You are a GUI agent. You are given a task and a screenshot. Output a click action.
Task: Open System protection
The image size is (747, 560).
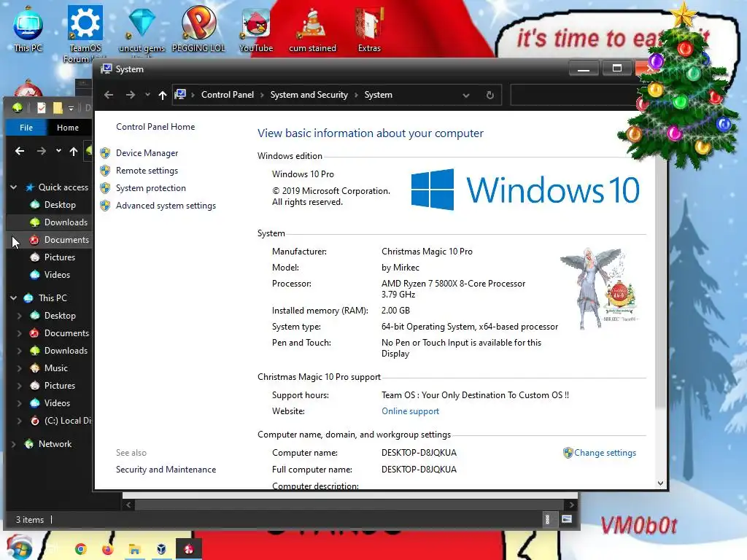coord(150,188)
